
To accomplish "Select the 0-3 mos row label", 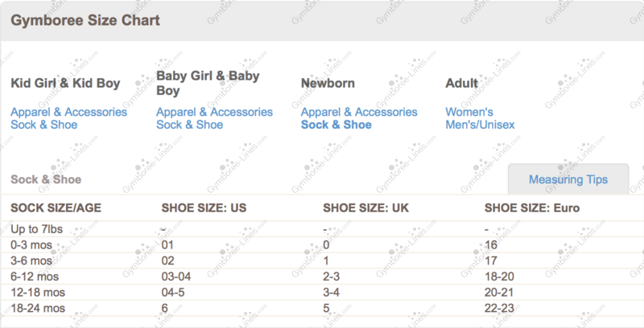I will [x=31, y=244].
